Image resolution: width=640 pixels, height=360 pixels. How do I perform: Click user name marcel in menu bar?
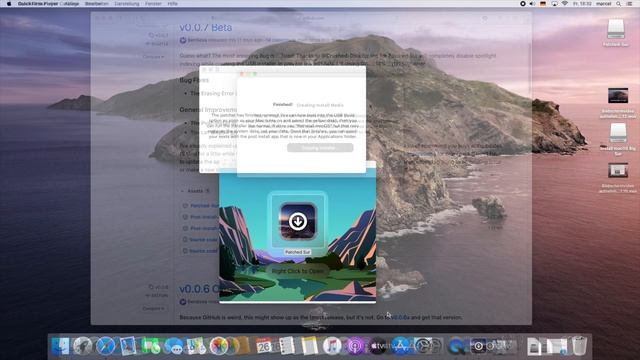point(603,4)
